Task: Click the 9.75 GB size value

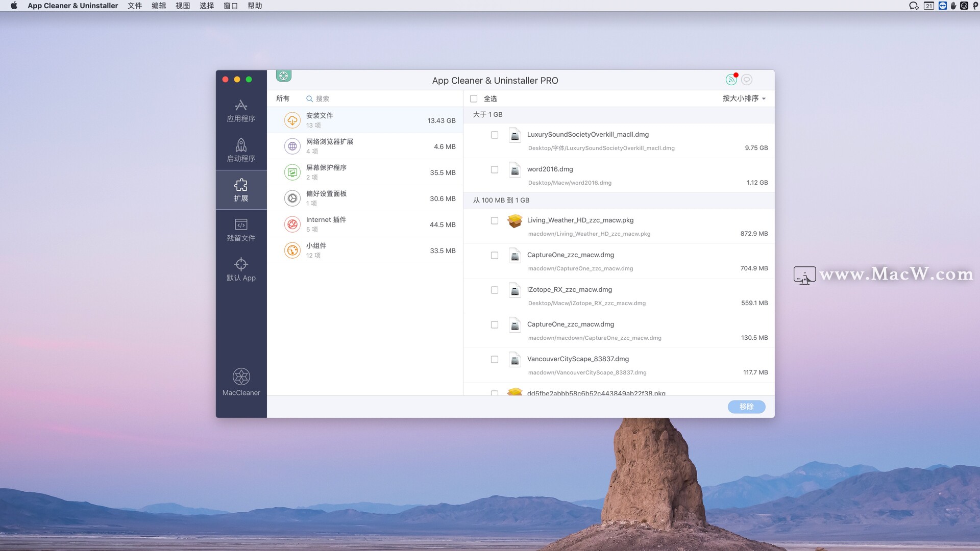Action: point(756,148)
